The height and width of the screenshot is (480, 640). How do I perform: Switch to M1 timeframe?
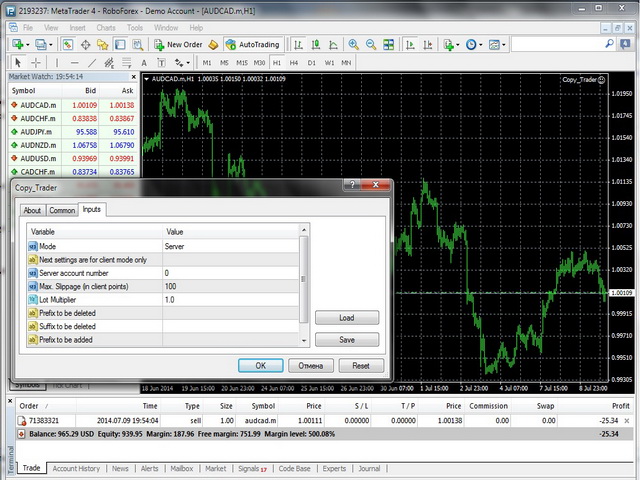pos(207,62)
